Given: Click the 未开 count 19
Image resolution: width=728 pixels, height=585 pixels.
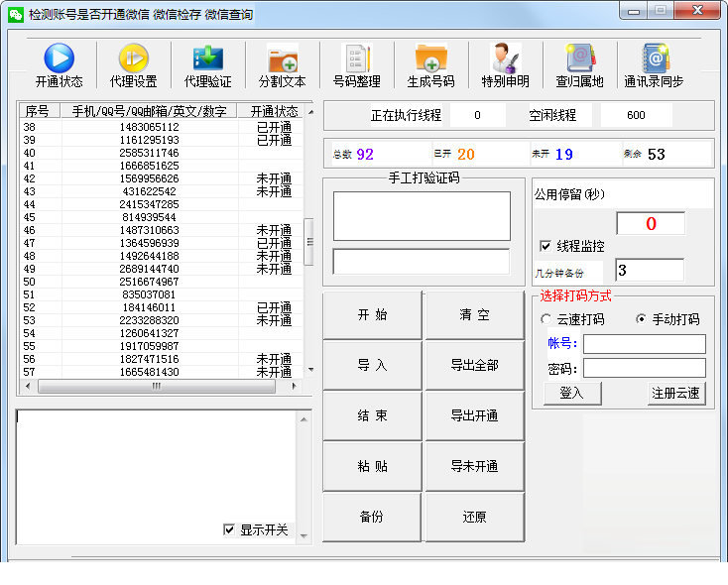Looking at the screenshot, I should (x=563, y=154).
